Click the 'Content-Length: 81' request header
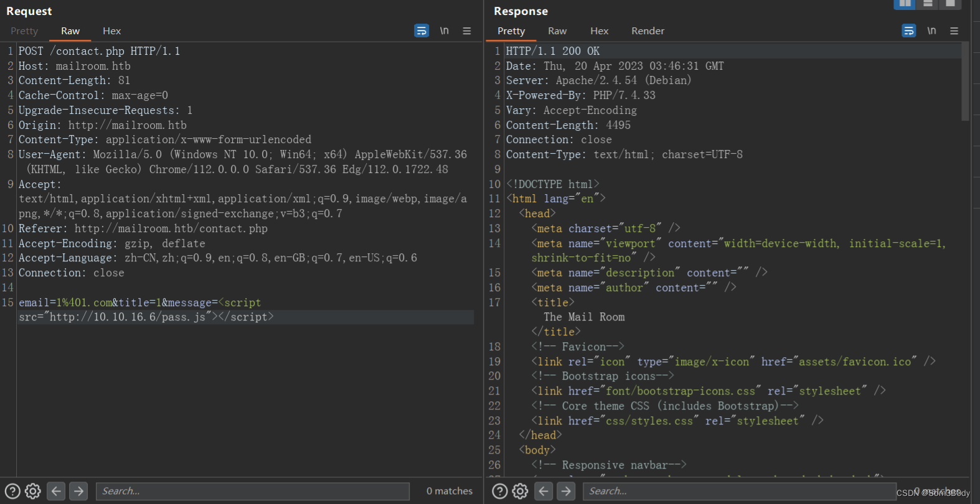This screenshot has height=504, width=980. [x=74, y=80]
